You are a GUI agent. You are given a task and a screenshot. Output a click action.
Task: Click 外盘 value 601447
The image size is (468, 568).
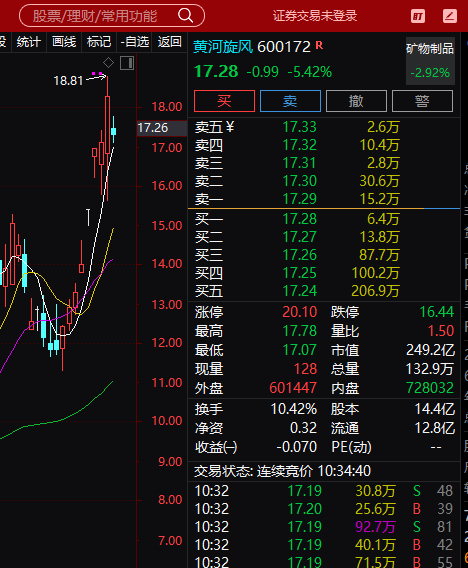(x=293, y=388)
